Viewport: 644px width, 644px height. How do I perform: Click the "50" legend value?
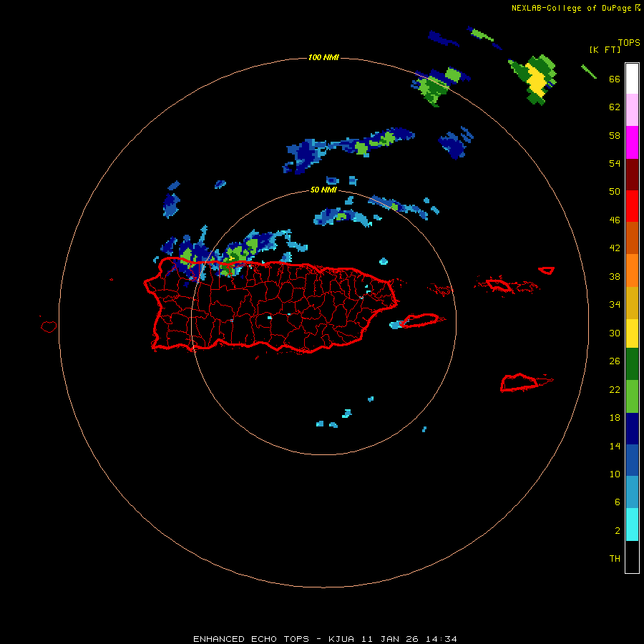(x=615, y=191)
